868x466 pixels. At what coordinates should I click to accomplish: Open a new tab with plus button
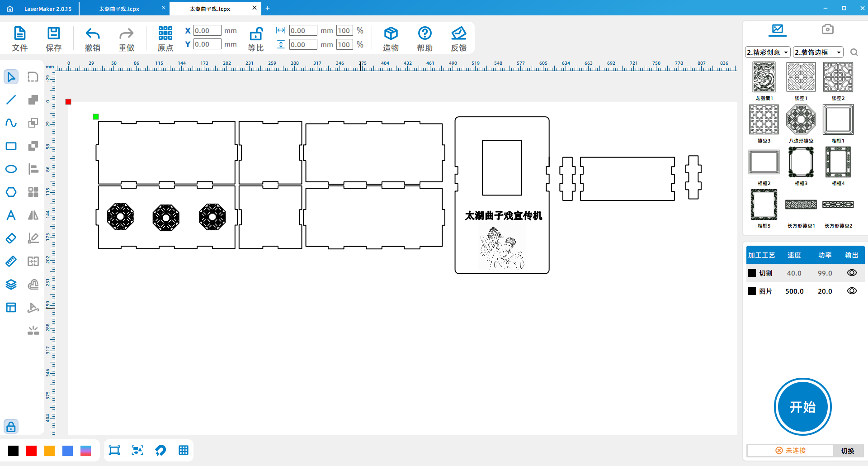[268, 8]
